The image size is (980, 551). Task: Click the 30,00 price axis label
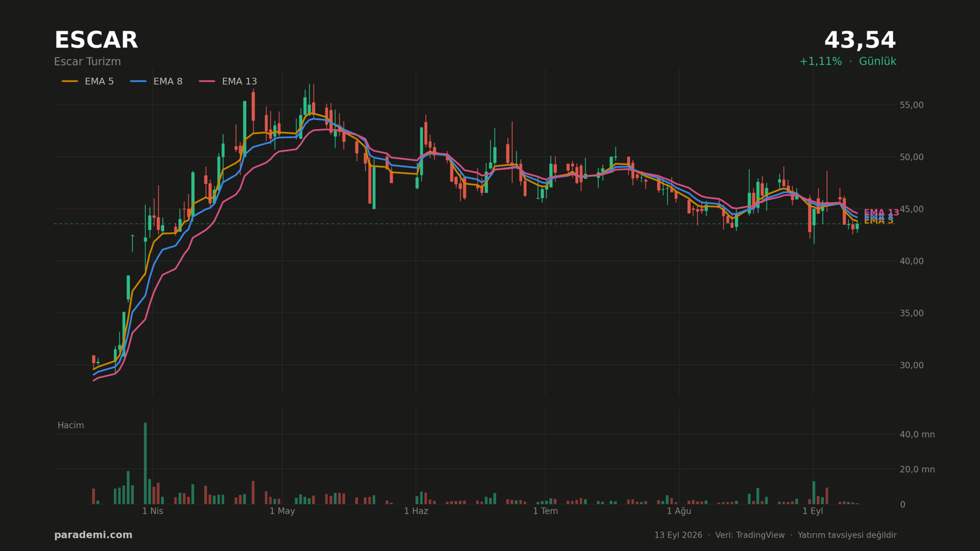click(911, 365)
